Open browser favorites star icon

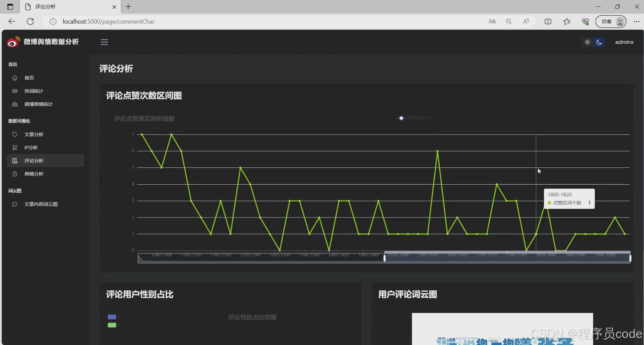point(567,21)
